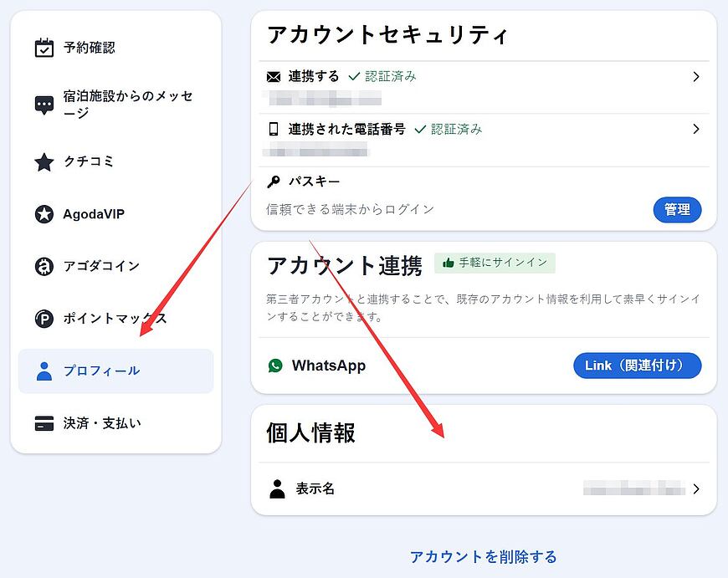Click the Link（関連付け） button for WhatsApp
728x578 pixels.
[x=637, y=366]
